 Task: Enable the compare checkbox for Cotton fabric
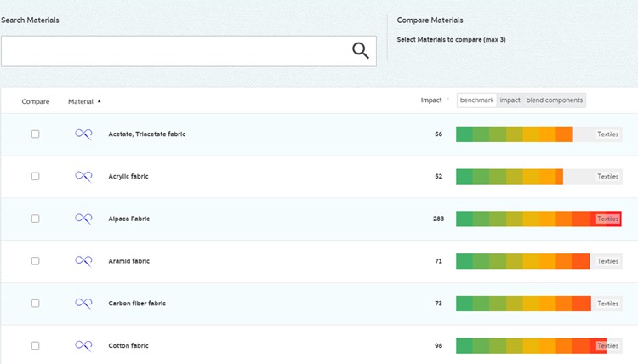pyautogui.click(x=35, y=345)
